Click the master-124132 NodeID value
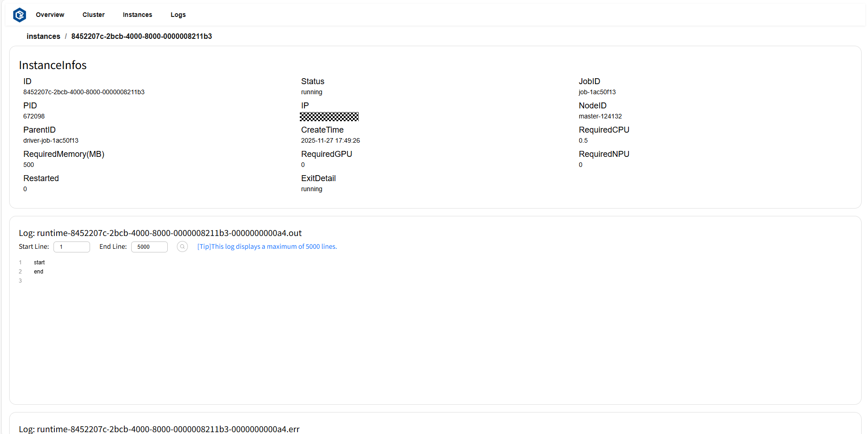Screen dimensions: 868x434 coord(600,117)
